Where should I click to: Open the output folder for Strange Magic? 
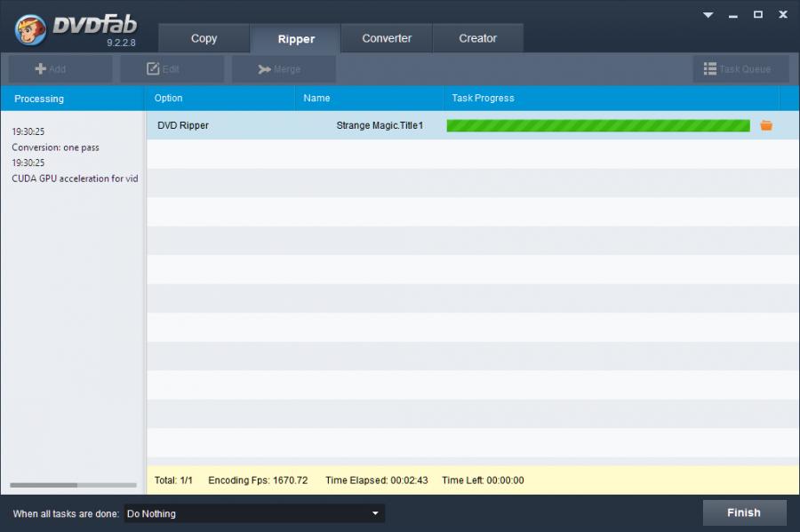click(x=766, y=125)
